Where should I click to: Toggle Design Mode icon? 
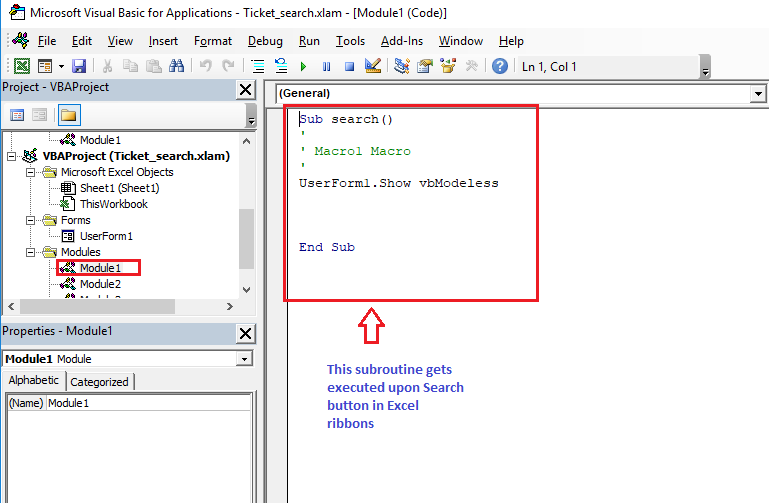tap(373, 66)
